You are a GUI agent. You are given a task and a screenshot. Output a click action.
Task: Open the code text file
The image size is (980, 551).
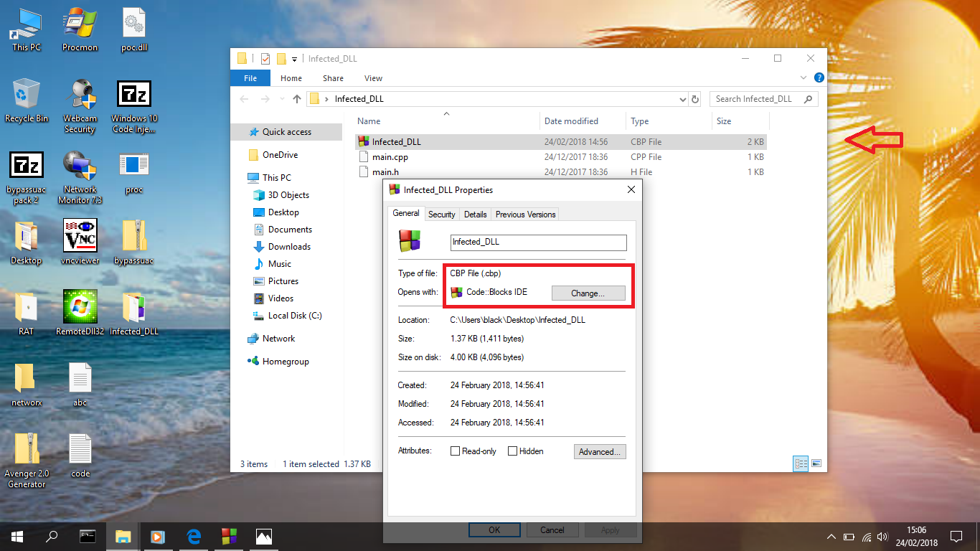[80, 456]
